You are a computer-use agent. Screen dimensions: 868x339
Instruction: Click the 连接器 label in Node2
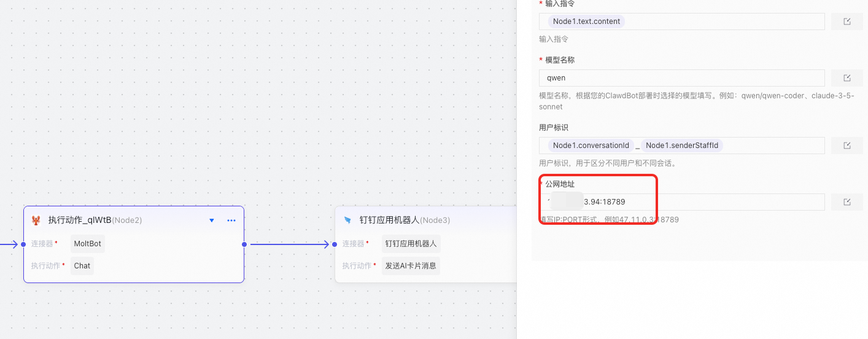42,244
